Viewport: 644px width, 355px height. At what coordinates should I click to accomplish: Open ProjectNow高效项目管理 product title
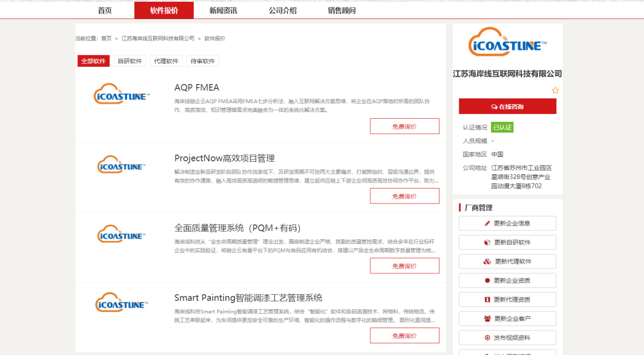(x=225, y=158)
